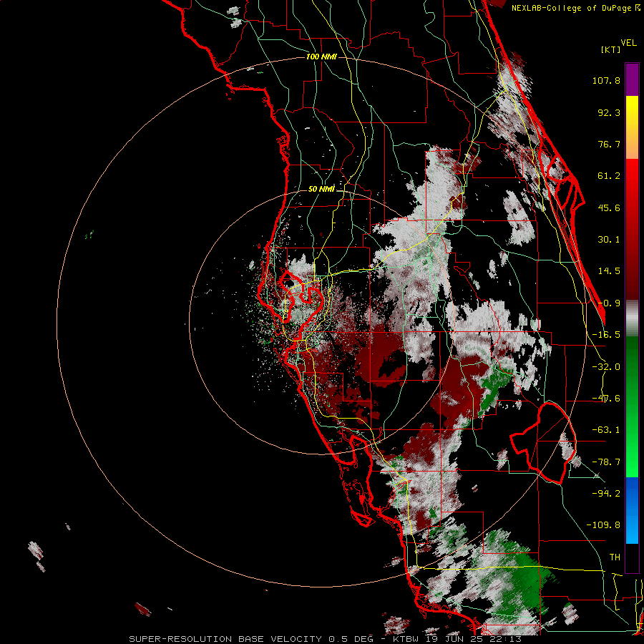This screenshot has width=644, height=644.
Task: Click the bright green segment of the color bar
Action: (632, 406)
